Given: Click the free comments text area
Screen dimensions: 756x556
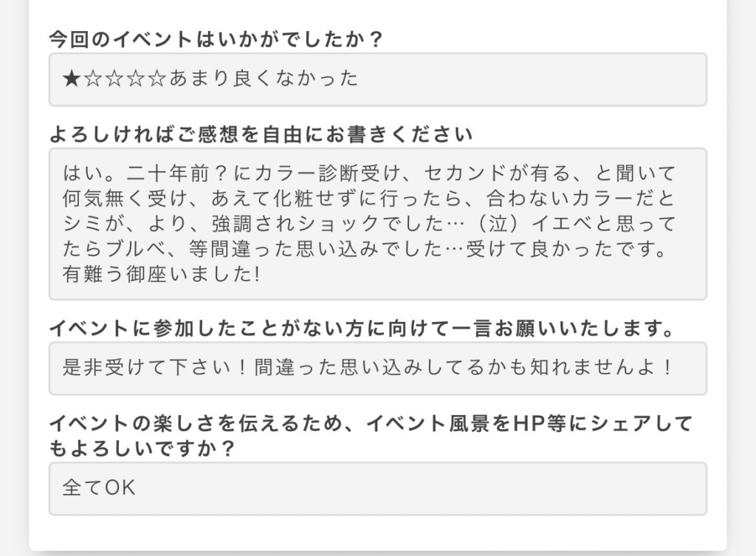Looking at the screenshot, I should [377, 224].
